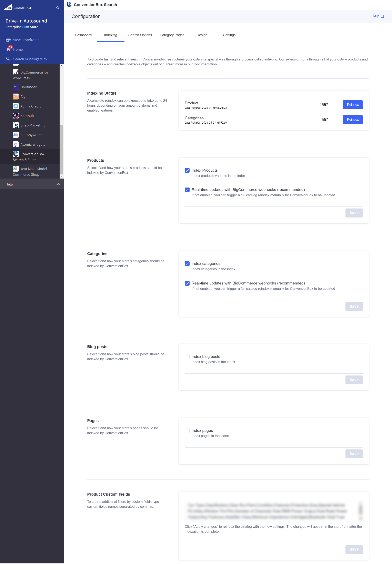Enable the Index pages checkbox
Viewport: 392px width, 564px height.
[187, 431]
